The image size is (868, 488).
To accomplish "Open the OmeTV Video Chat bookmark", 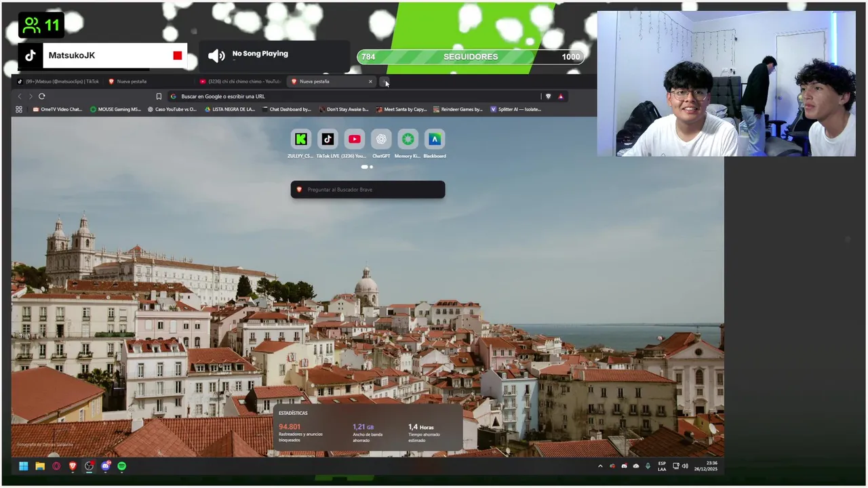I will (x=57, y=109).
